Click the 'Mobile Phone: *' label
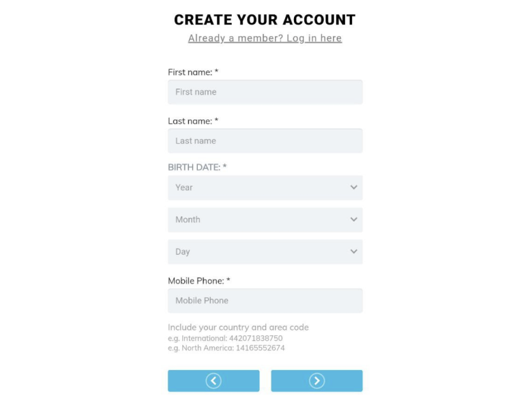Screen dimensions: 532x409 pyautogui.click(x=199, y=281)
